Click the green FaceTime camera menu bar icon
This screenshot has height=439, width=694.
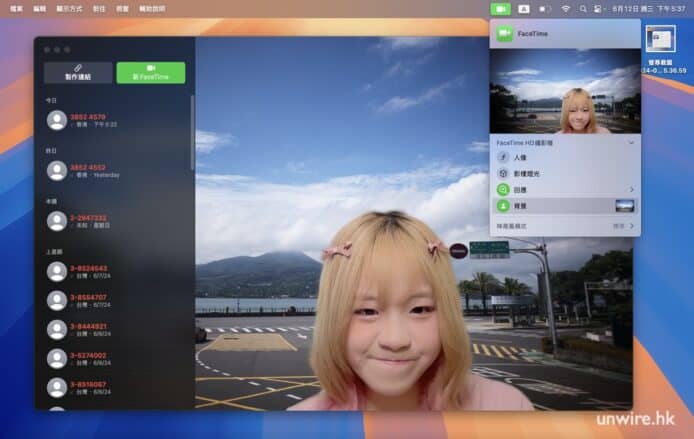click(501, 8)
